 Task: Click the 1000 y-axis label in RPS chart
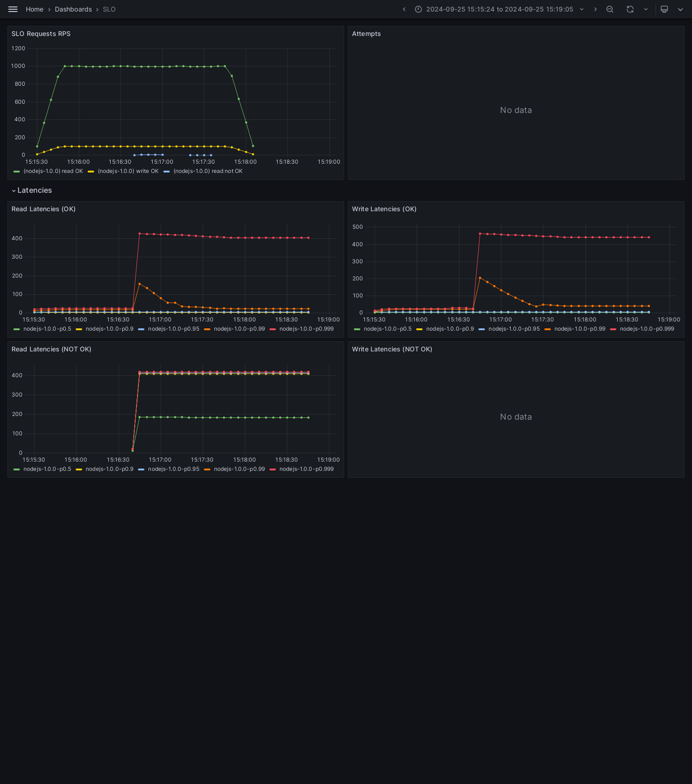pyautogui.click(x=18, y=66)
